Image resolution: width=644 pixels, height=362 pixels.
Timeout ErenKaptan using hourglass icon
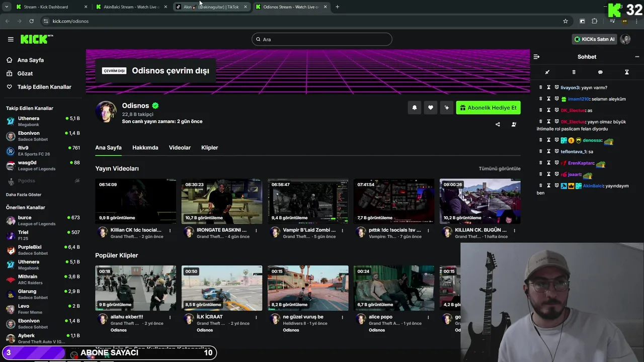pyautogui.click(x=549, y=163)
